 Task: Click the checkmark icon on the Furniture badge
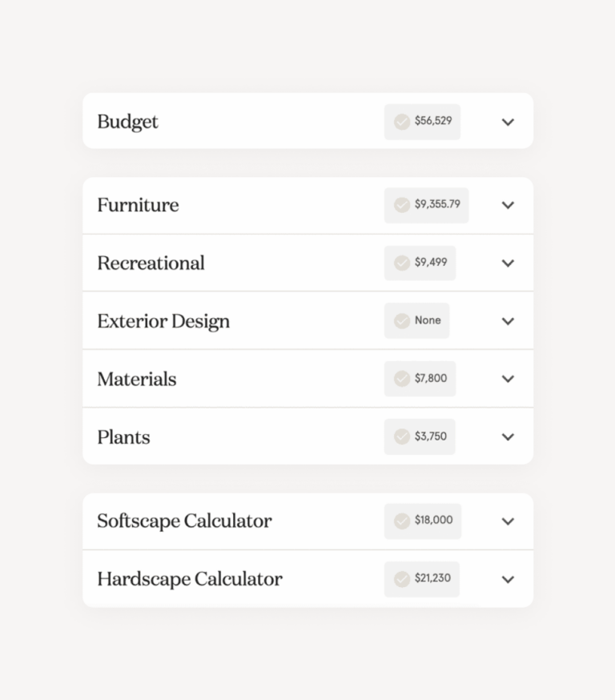[x=402, y=205]
